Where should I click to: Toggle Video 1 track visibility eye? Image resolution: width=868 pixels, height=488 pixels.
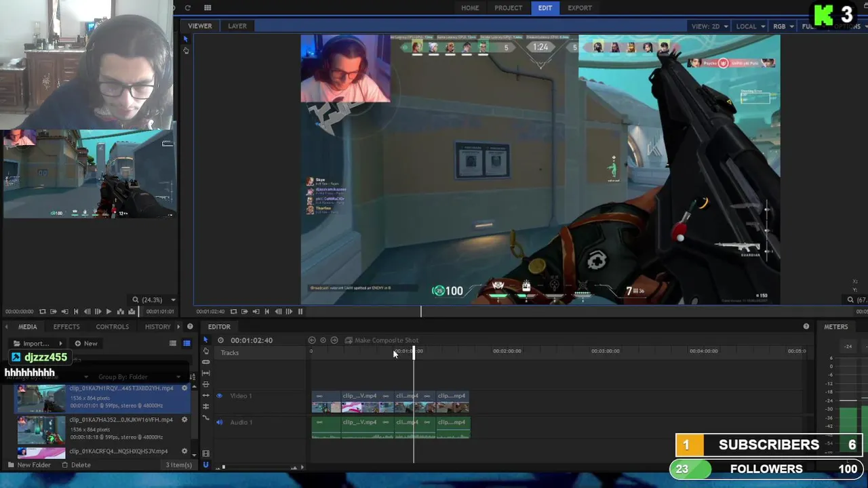219,396
